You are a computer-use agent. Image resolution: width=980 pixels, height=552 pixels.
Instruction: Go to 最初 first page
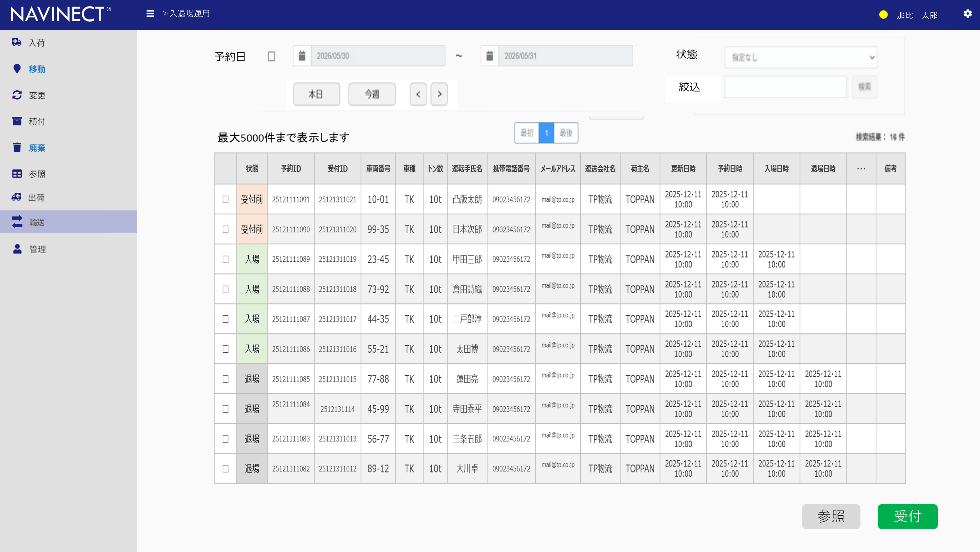point(527,133)
